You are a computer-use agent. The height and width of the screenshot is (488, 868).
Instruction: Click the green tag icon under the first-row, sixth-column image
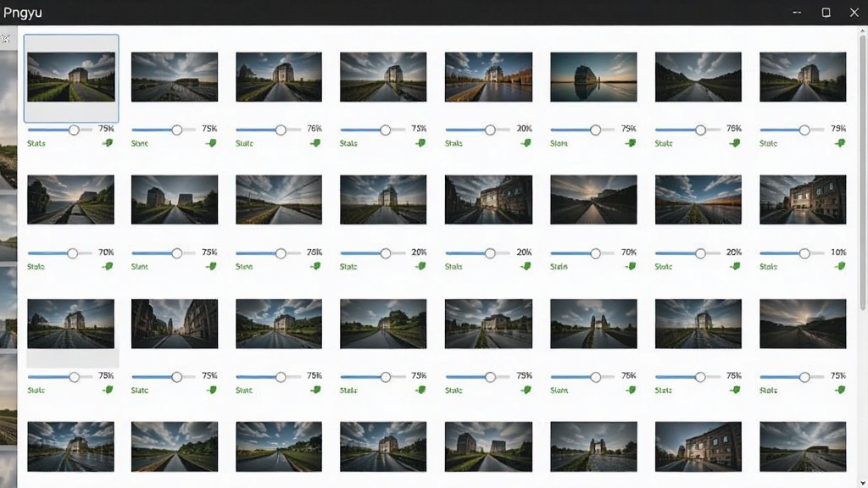[631, 143]
